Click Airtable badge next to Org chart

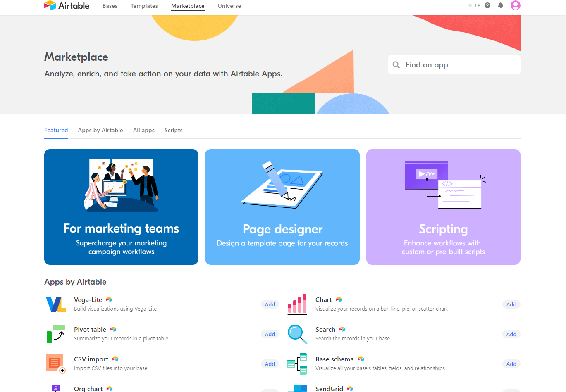click(110, 389)
